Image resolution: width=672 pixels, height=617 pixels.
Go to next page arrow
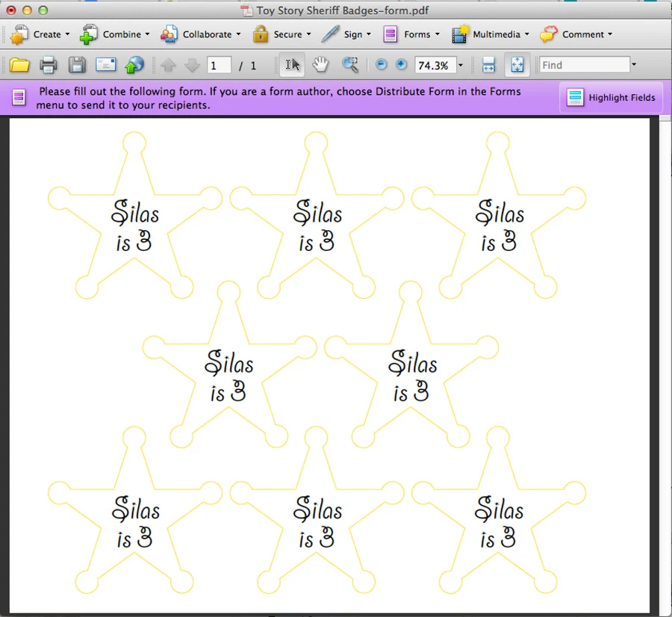pos(192,65)
